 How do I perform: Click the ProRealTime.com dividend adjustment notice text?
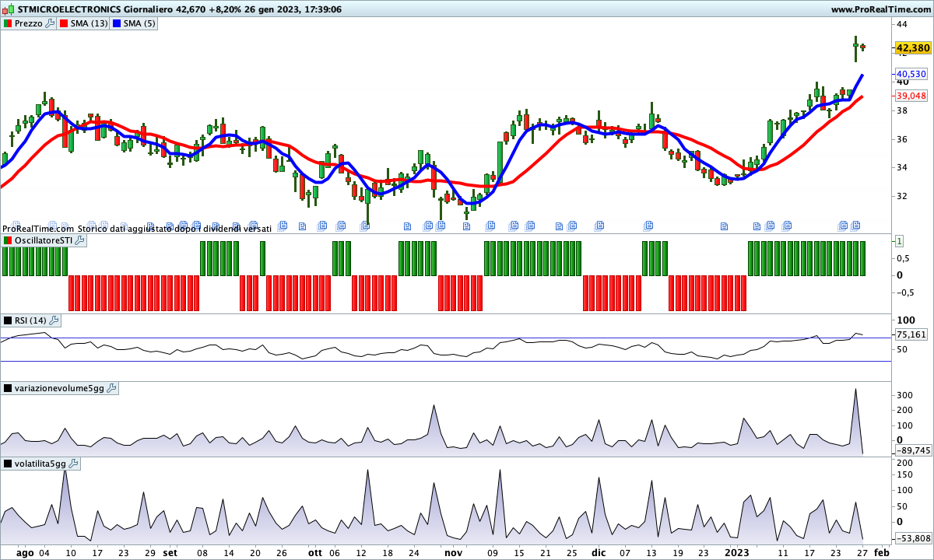137,229
